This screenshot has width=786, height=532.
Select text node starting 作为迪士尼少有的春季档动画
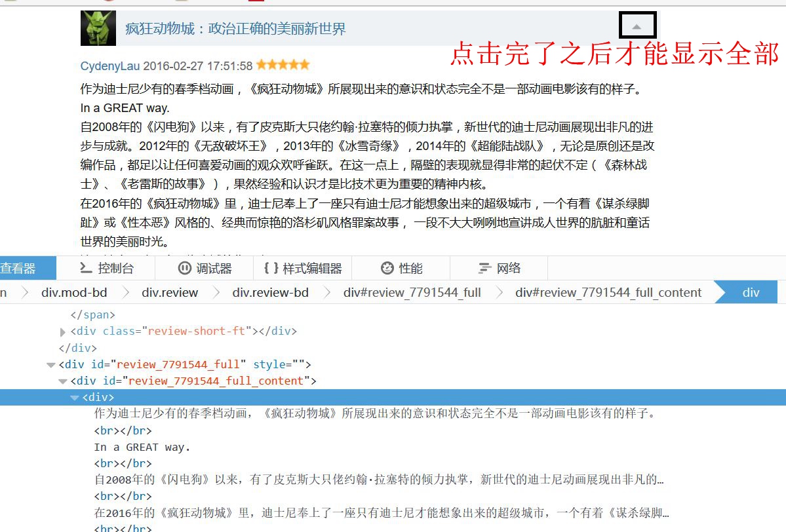[x=376, y=413]
